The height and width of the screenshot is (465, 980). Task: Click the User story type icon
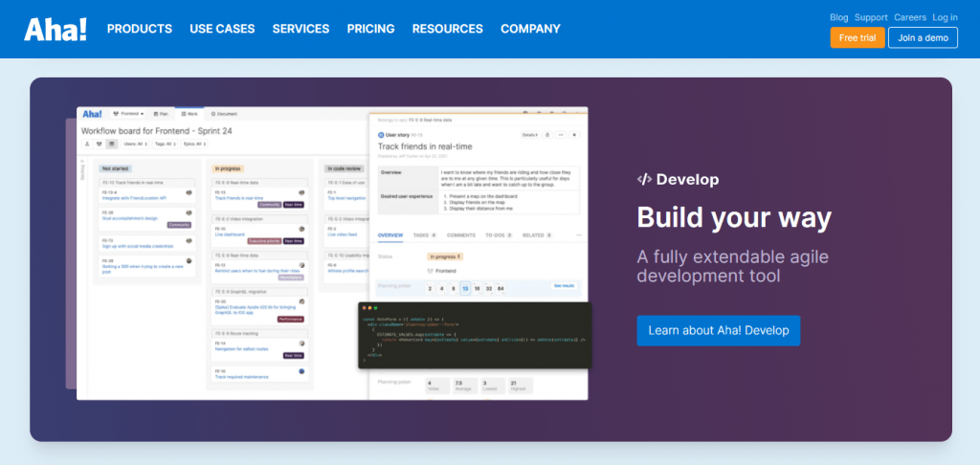click(x=381, y=135)
